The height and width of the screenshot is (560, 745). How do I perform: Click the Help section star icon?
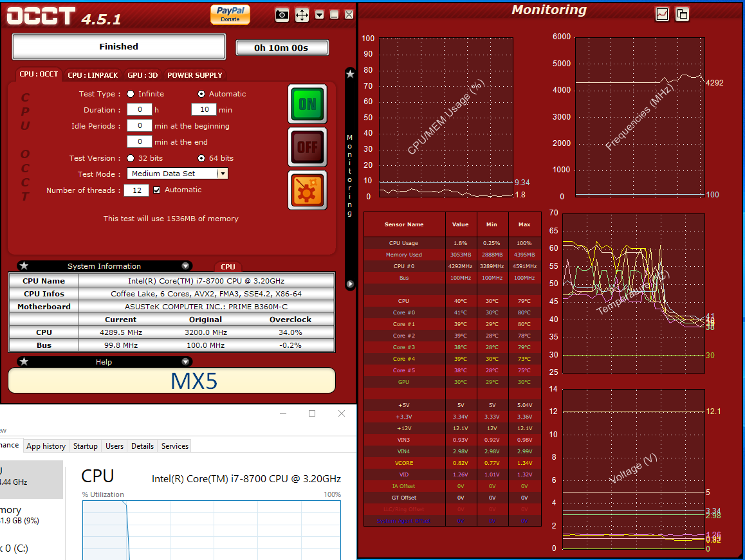pos(24,362)
